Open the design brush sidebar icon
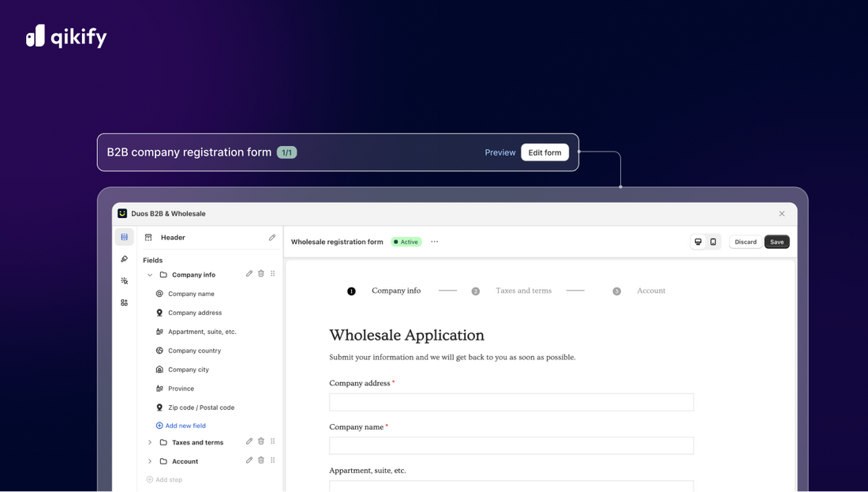The image size is (868, 492). (x=124, y=259)
